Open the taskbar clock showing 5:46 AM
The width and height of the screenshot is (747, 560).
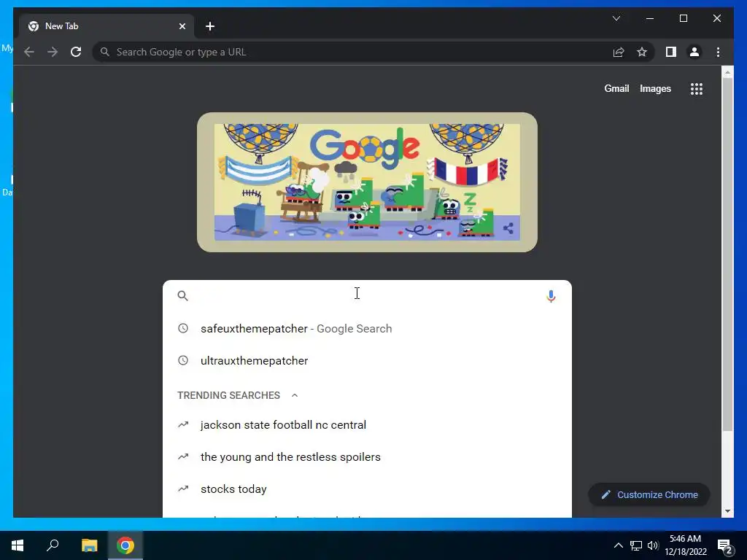coord(686,545)
